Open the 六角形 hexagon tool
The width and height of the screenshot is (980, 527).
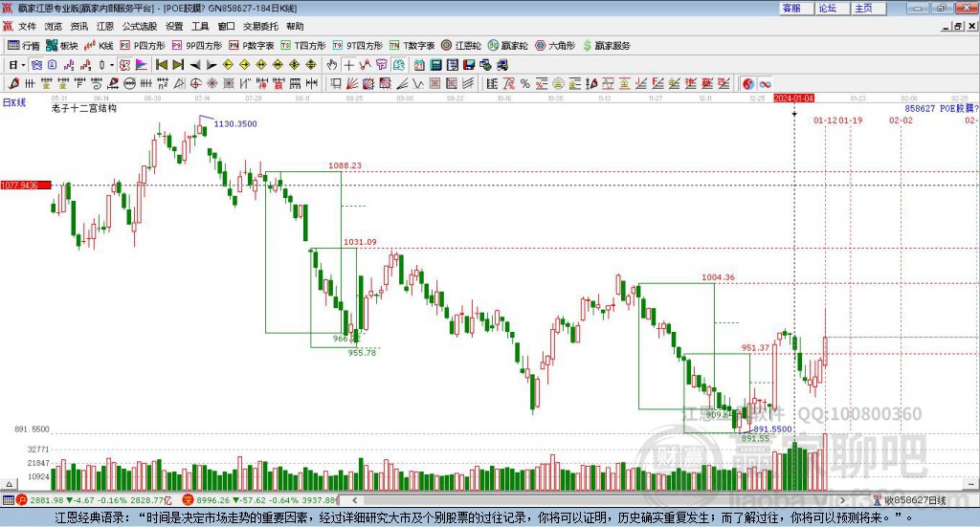(x=555, y=46)
